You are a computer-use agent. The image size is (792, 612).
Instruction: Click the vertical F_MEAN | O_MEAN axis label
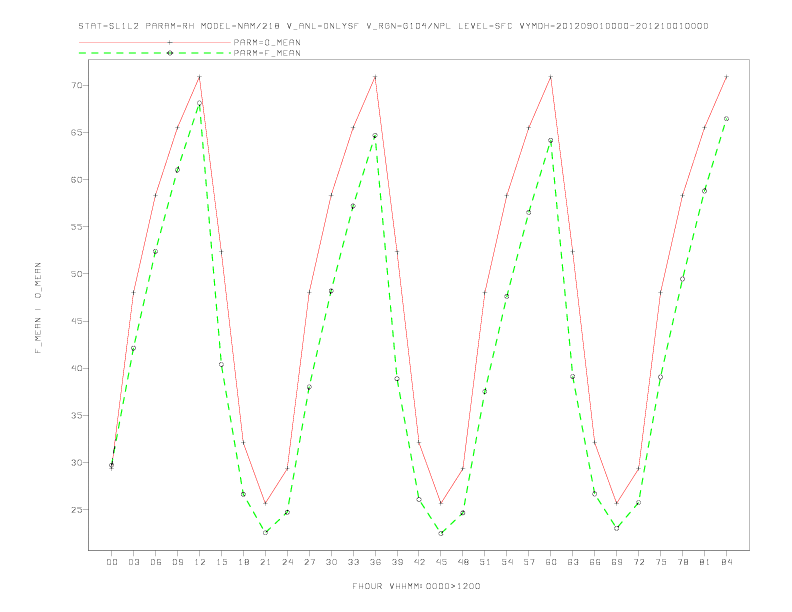point(38,308)
